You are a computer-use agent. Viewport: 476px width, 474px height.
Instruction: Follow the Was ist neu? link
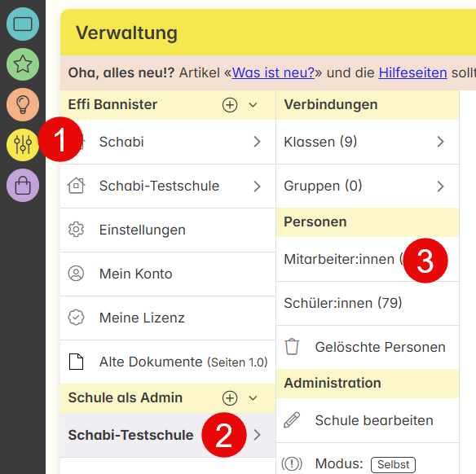point(273,72)
